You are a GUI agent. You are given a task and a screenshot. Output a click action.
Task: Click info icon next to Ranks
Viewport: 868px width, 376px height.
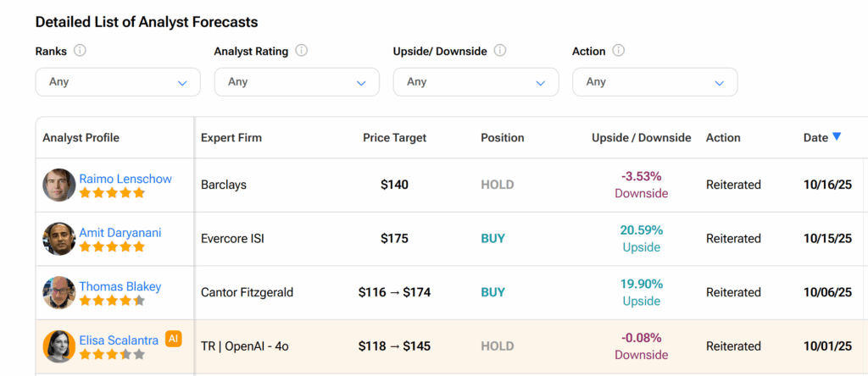click(x=80, y=51)
